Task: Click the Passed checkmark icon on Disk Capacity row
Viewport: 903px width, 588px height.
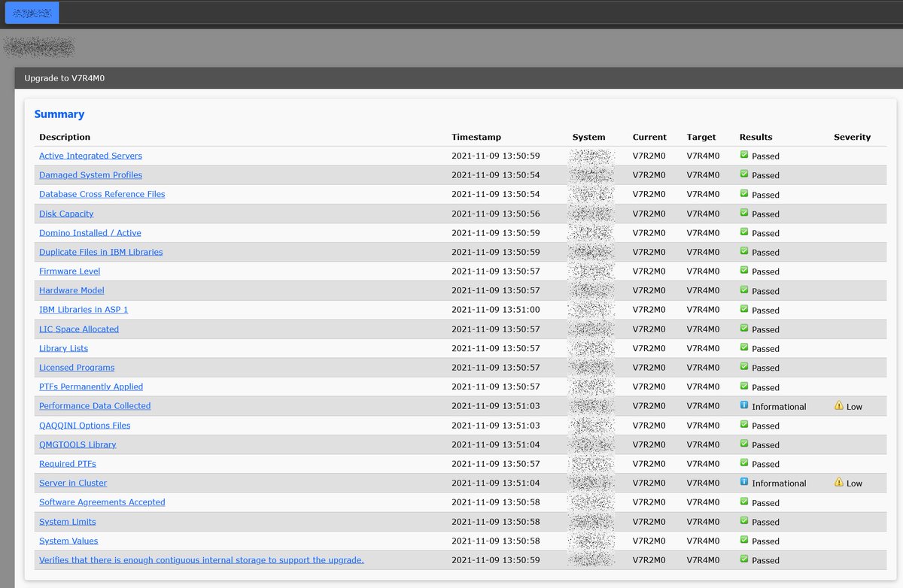Action: pos(742,214)
